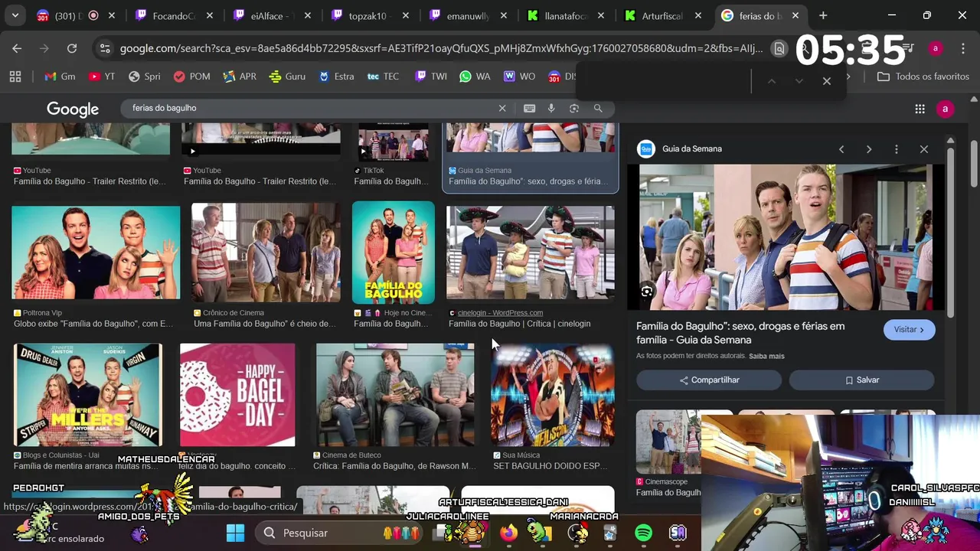This screenshot has width=980, height=551.
Task: Clear the Google search box text
Action: point(502,109)
